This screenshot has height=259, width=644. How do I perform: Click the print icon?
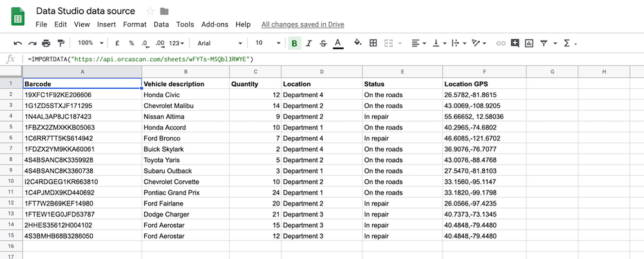(46, 43)
